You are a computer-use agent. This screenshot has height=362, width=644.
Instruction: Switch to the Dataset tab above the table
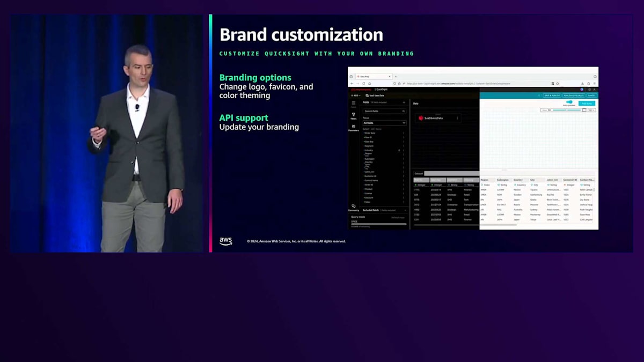click(419, 174)
